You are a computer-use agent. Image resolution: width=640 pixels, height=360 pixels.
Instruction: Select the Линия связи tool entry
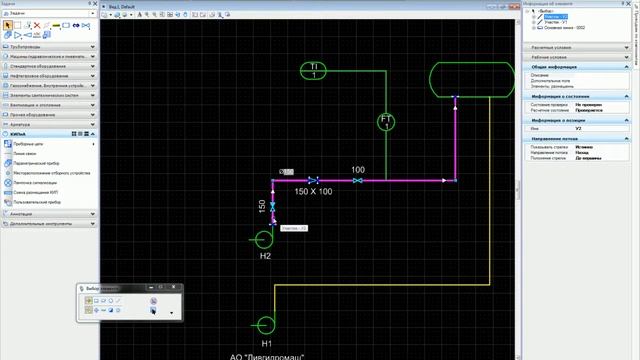pos(24,153)
